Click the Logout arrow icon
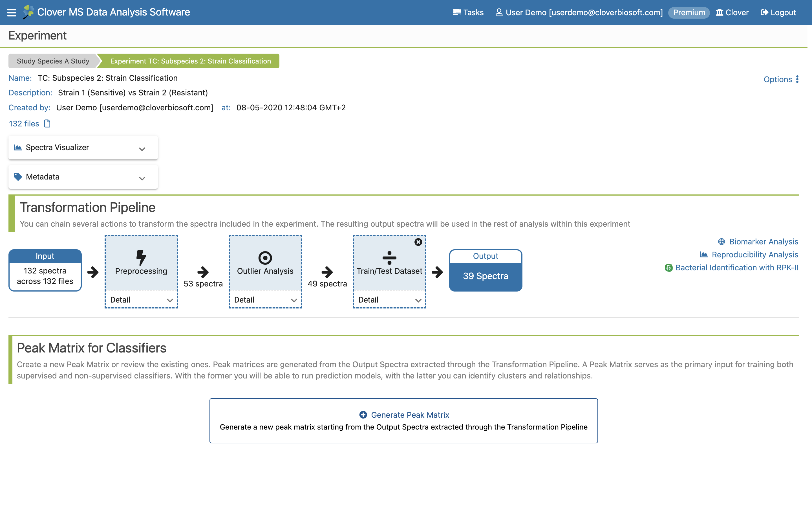The width and height of the screenshot is (812, 508). click(764, 12)
